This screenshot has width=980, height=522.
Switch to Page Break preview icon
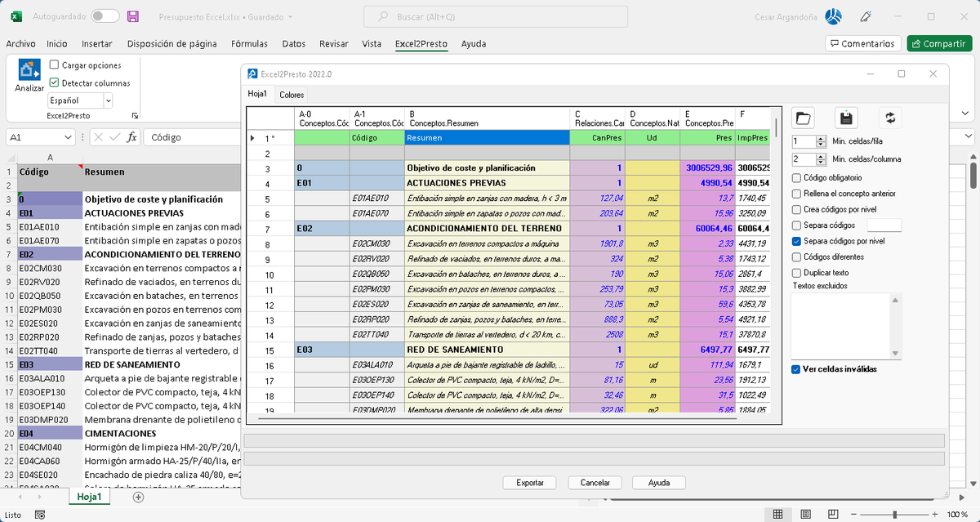pos(831,515)
